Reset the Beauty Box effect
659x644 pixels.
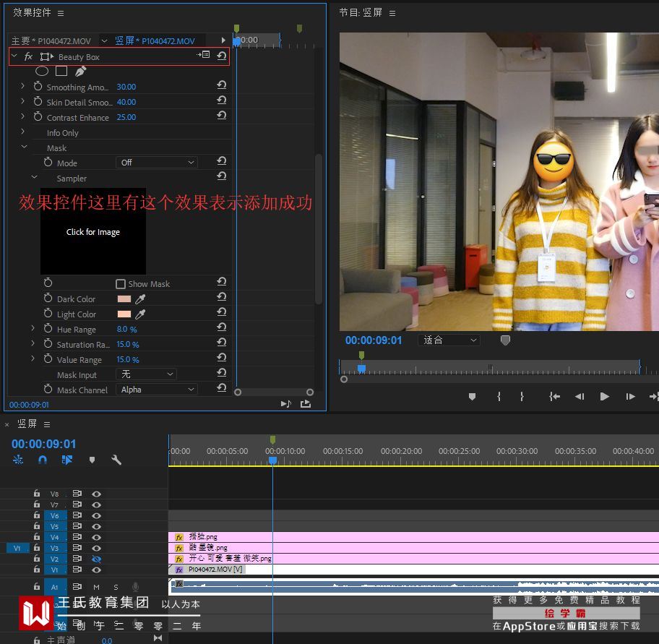[222, 56]
